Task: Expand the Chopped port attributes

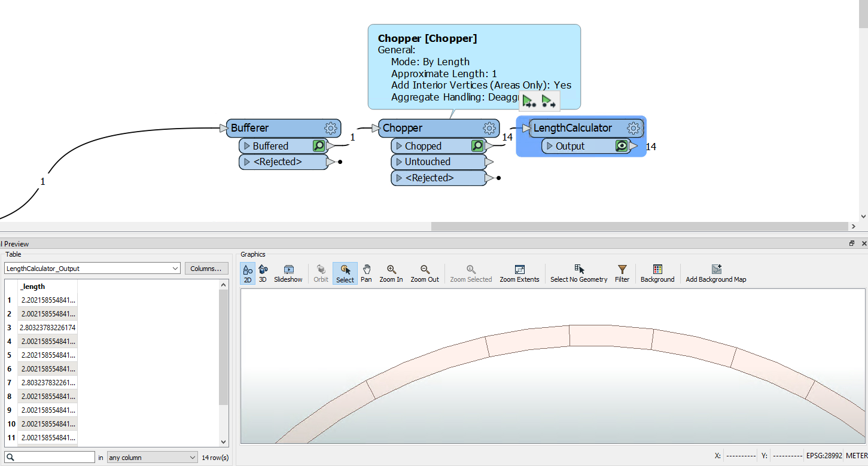Action: (398, 146)
